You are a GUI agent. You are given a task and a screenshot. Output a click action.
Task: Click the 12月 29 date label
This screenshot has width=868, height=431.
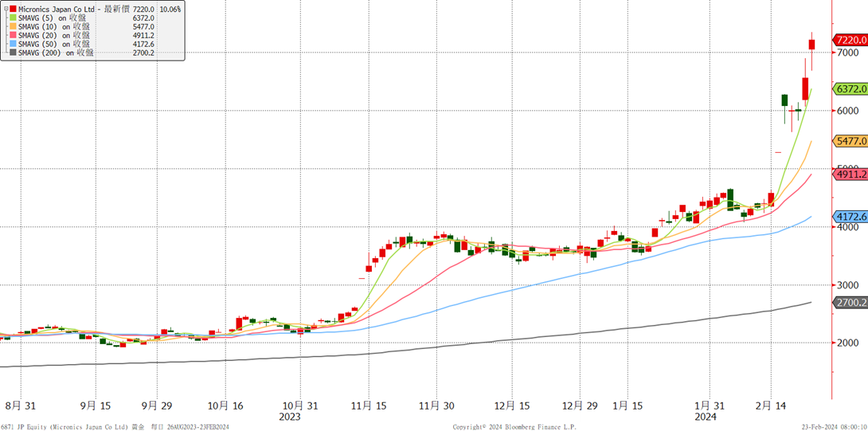click(x=579, y=406)
